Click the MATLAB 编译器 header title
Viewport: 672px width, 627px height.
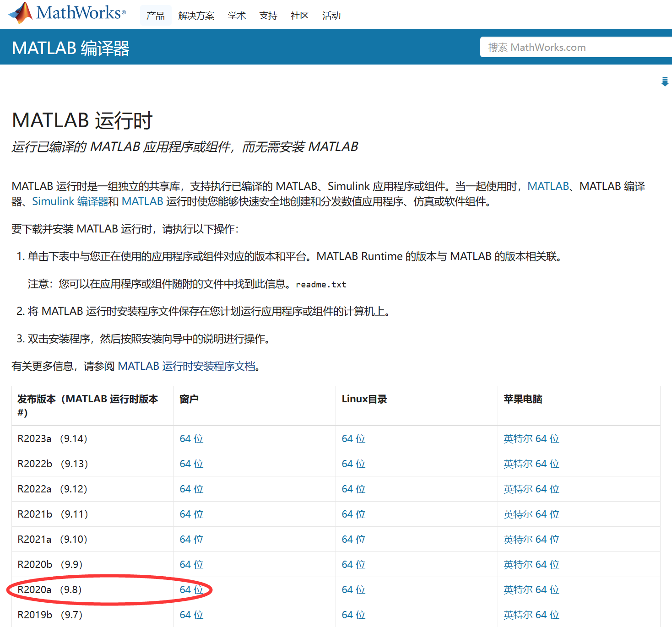point(71,48)
